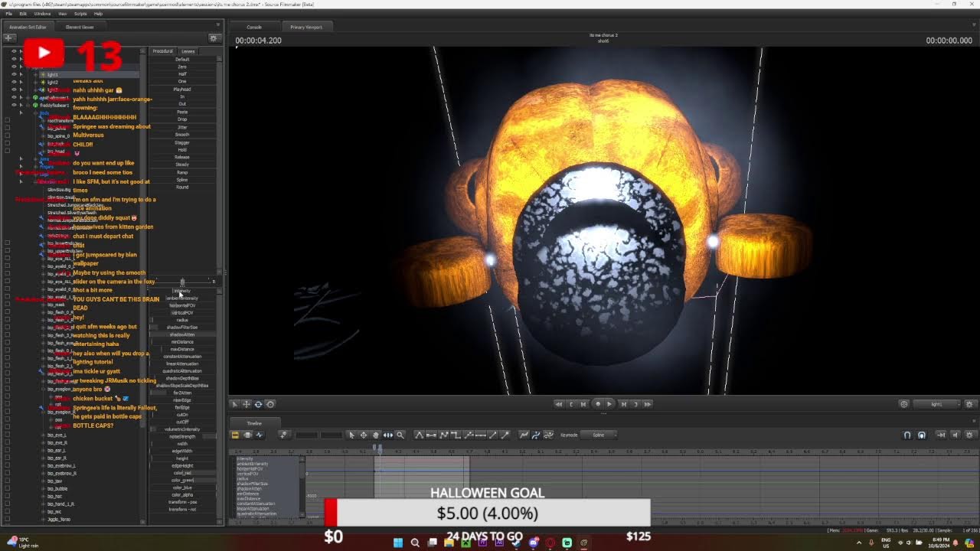Apply the Jitter procedural preset
The image size is (980, 551).
click(x=182, y=127)
